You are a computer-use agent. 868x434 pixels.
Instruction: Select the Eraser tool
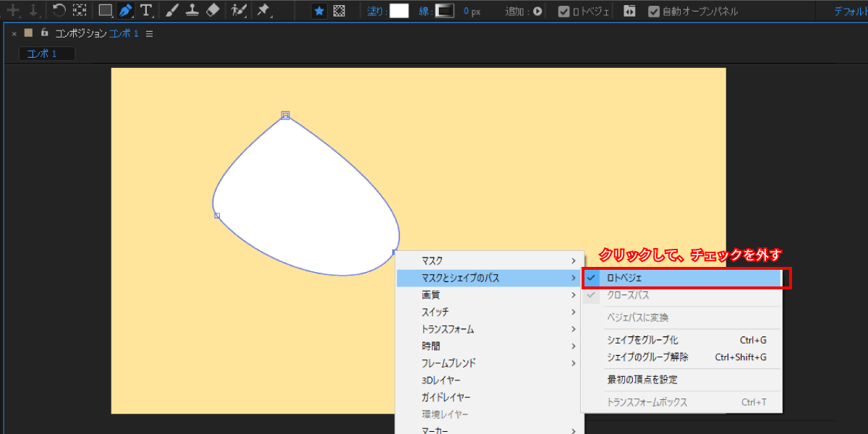(x=212, y=11)
